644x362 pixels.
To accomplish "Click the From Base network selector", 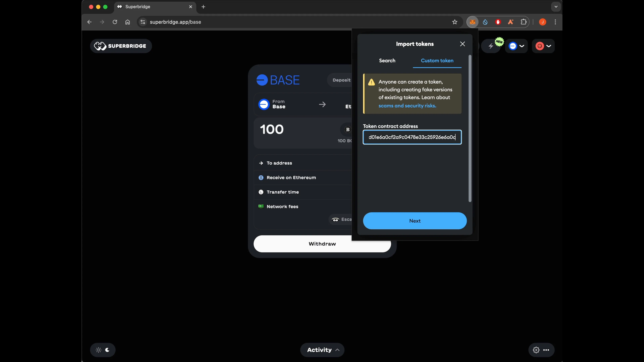I will pyautogui.click(x=272, y=104).
